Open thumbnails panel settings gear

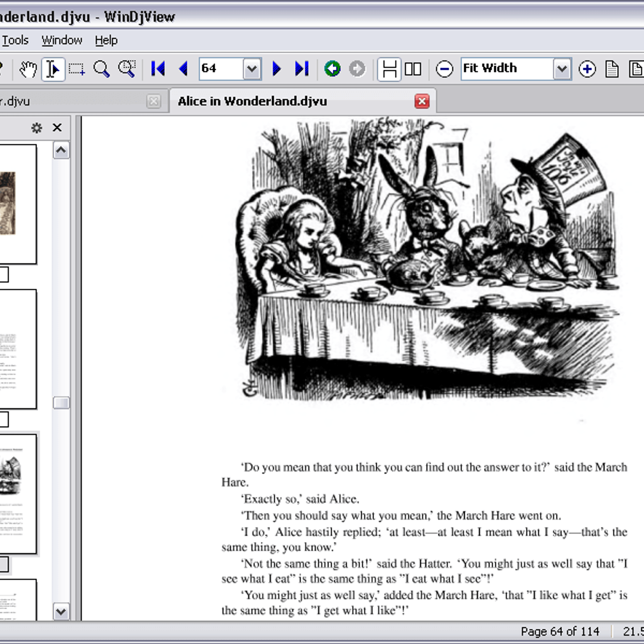tap(36, 128)
